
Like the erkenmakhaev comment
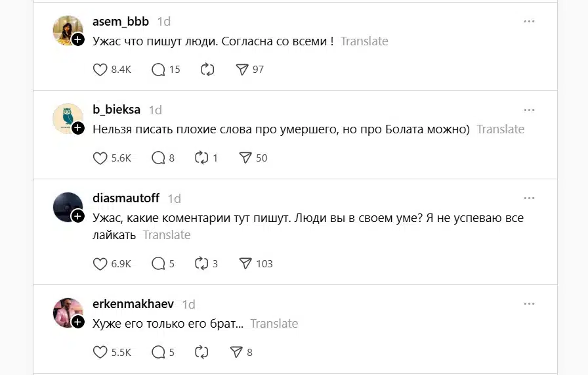click(x=100, y=353)
